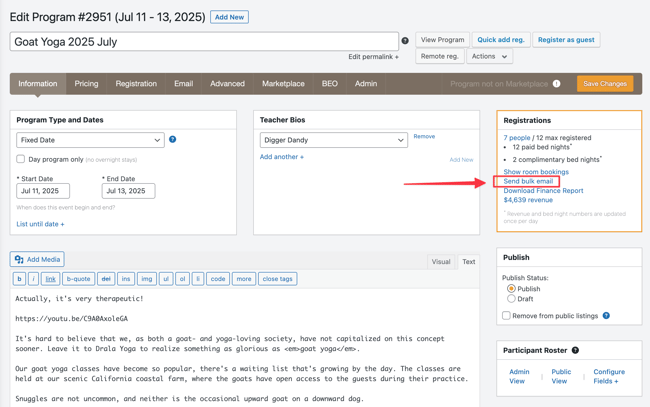Click into the description text editor

(x=245, y=347)
